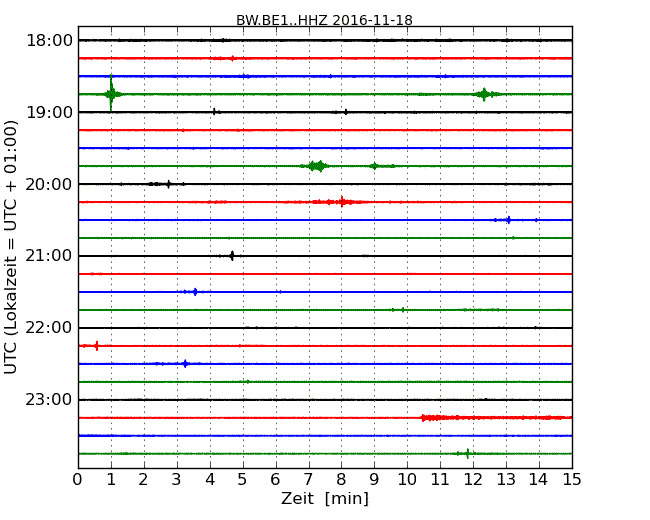Click the black spike at minute 8 on 19:00 trace
The width and height of the screenshot is (650, 520).
346,112
